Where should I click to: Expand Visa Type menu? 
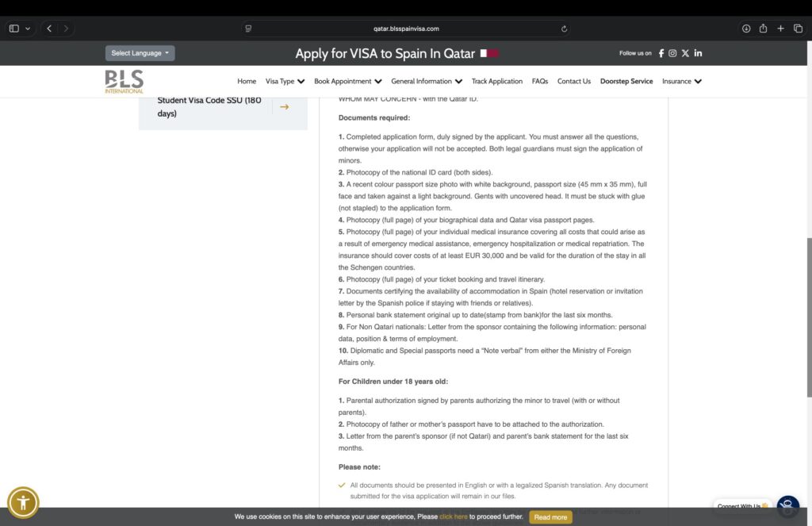[x=285, y=82]
